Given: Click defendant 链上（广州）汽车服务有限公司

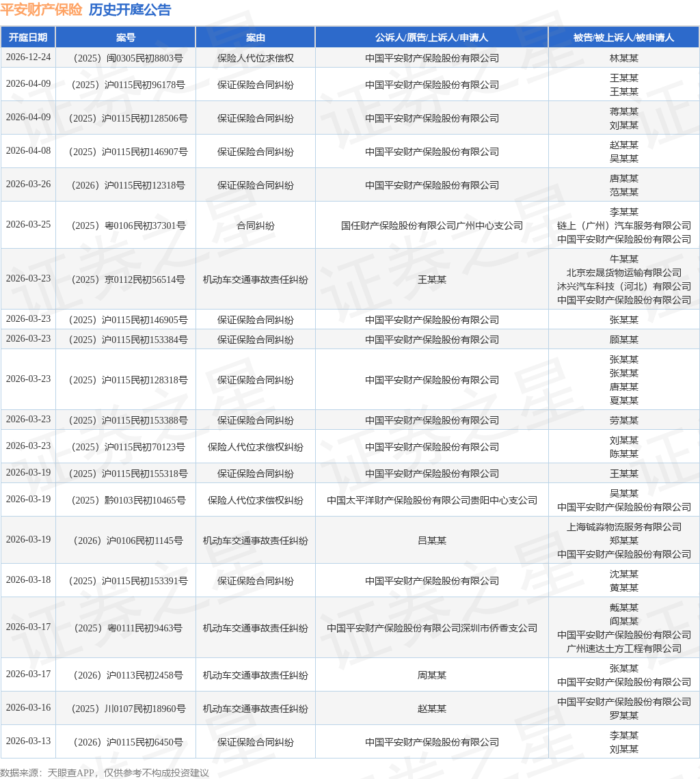Looking at the screenshot, I should (624, 225).
